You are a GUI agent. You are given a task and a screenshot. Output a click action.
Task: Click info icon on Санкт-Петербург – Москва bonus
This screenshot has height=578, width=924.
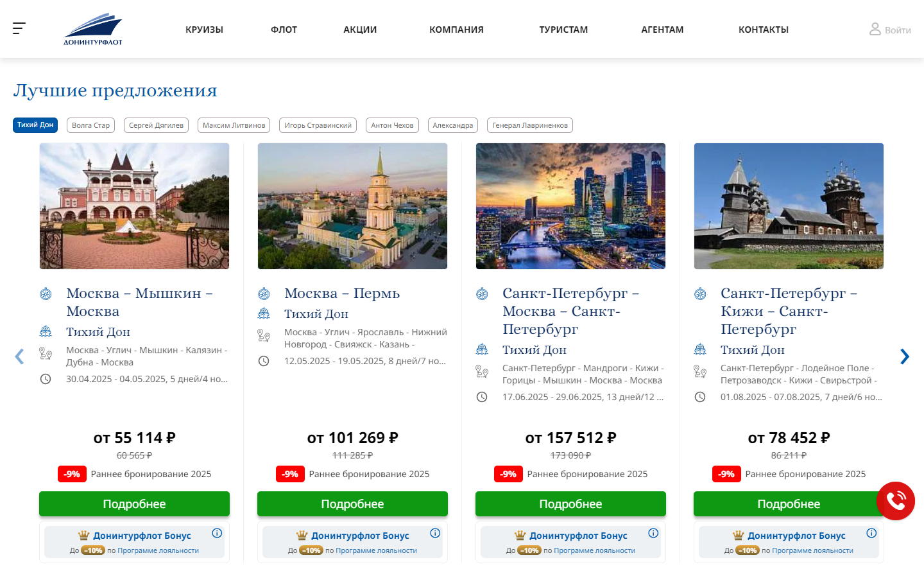coord(653,533)
